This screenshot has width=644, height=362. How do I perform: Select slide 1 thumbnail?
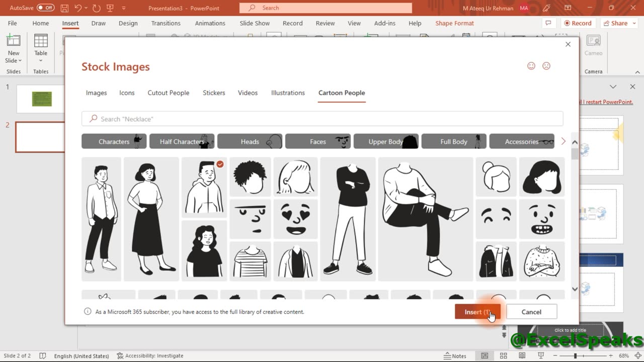coord(41,99)
